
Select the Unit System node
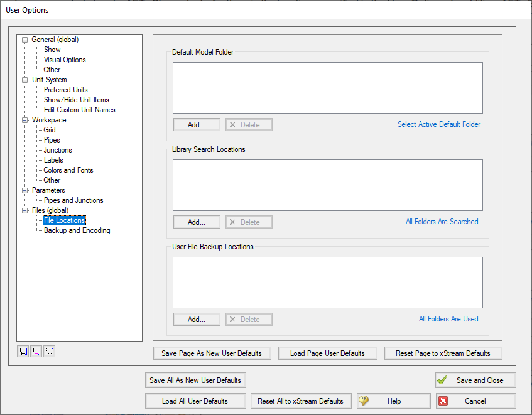coord(49,80)
